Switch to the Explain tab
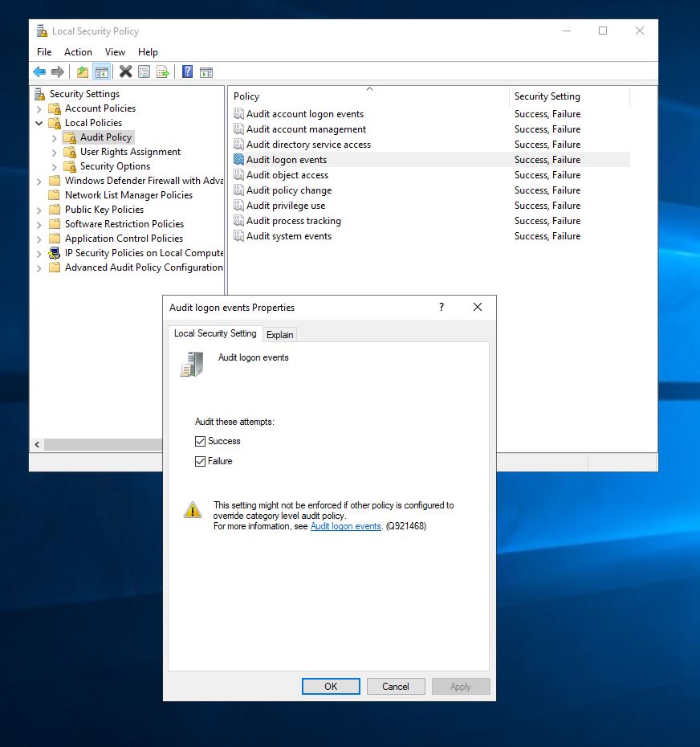This screenshot has width=700, height=747. coord(279,335)
